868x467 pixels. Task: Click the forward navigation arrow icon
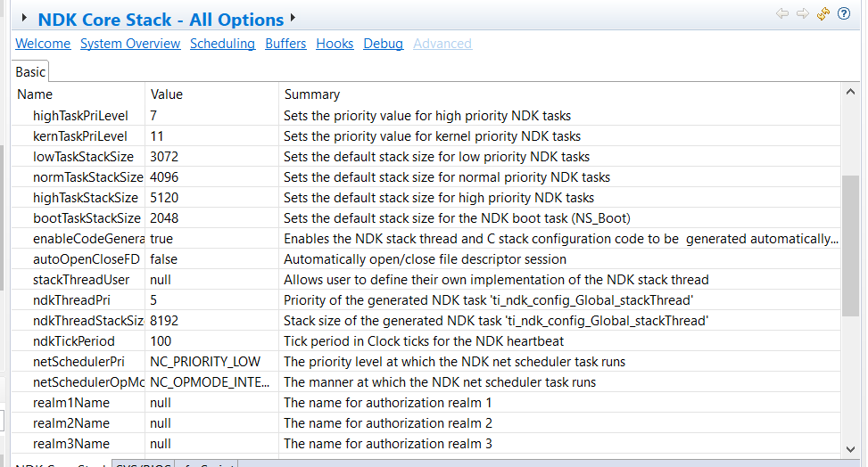803,13
